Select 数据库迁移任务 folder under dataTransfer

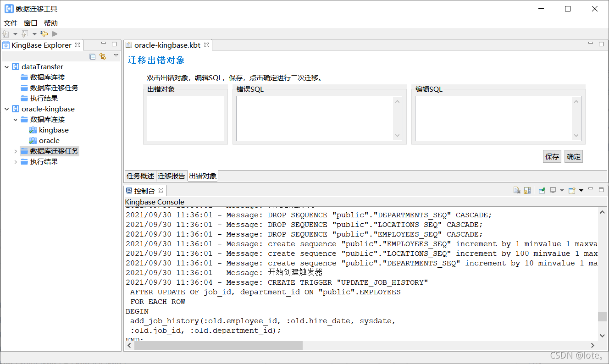(50, 88)
